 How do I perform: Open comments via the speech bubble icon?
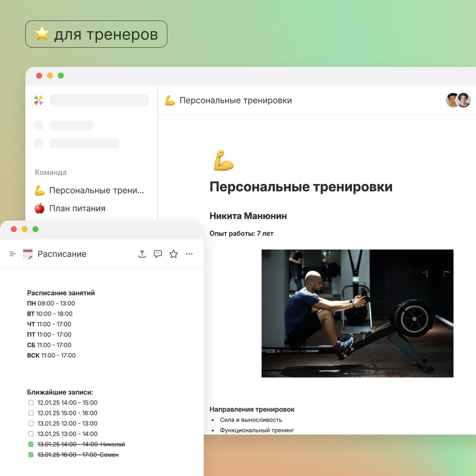pos(158,254)
